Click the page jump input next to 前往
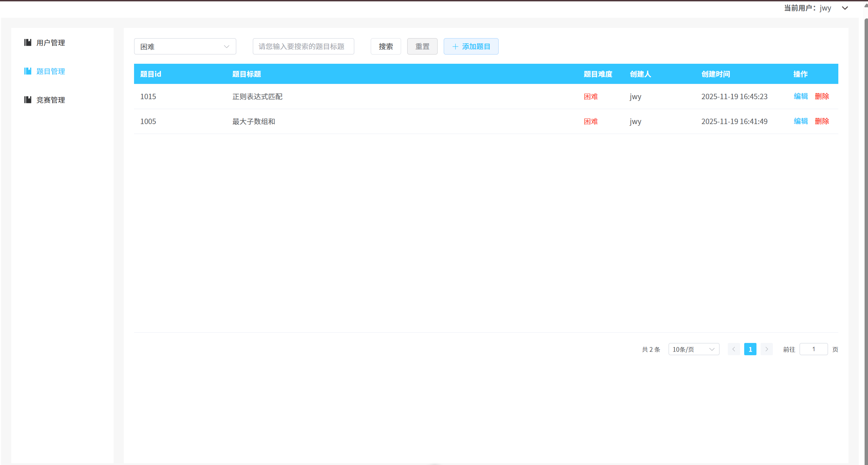This screenshot has height=465, width=868. (x=813, y=349)
